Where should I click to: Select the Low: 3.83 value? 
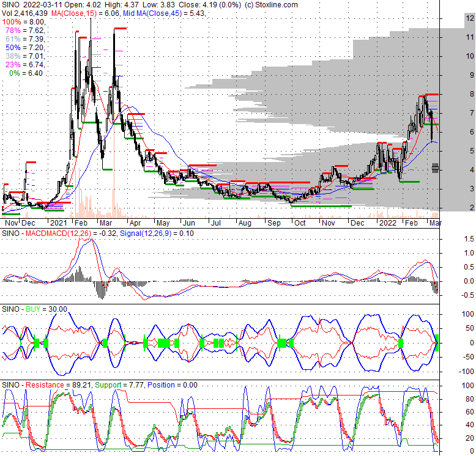click(x=157, y=5)
